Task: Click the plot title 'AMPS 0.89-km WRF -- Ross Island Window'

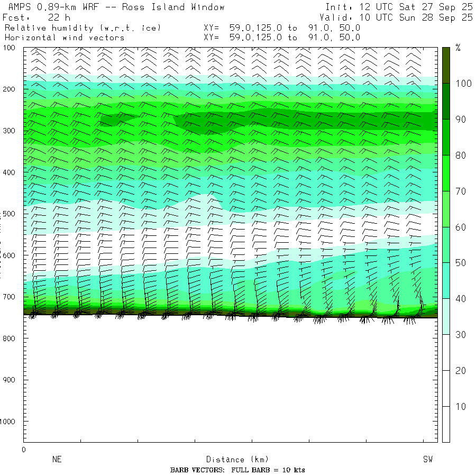Action: tap(116, 7)
